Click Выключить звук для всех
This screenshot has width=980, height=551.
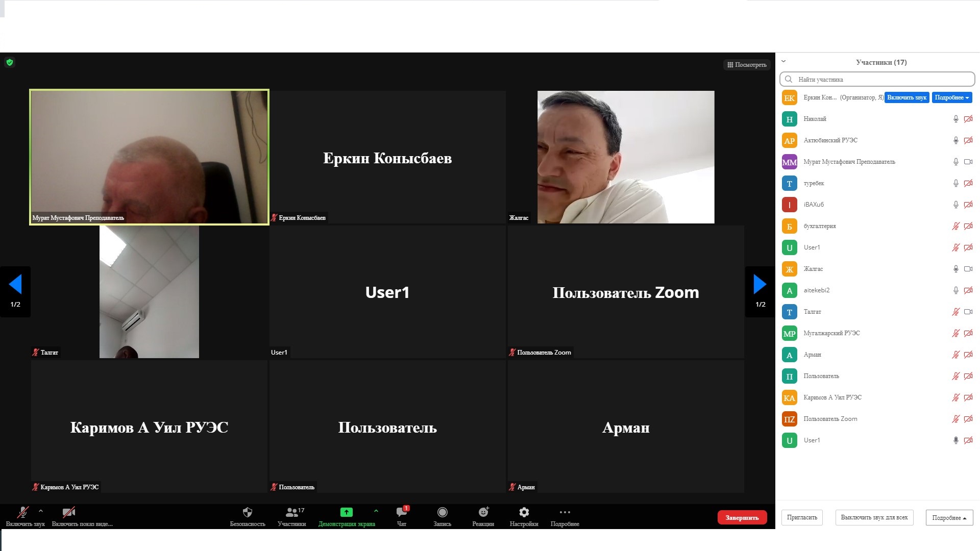(x=874, y=517)
